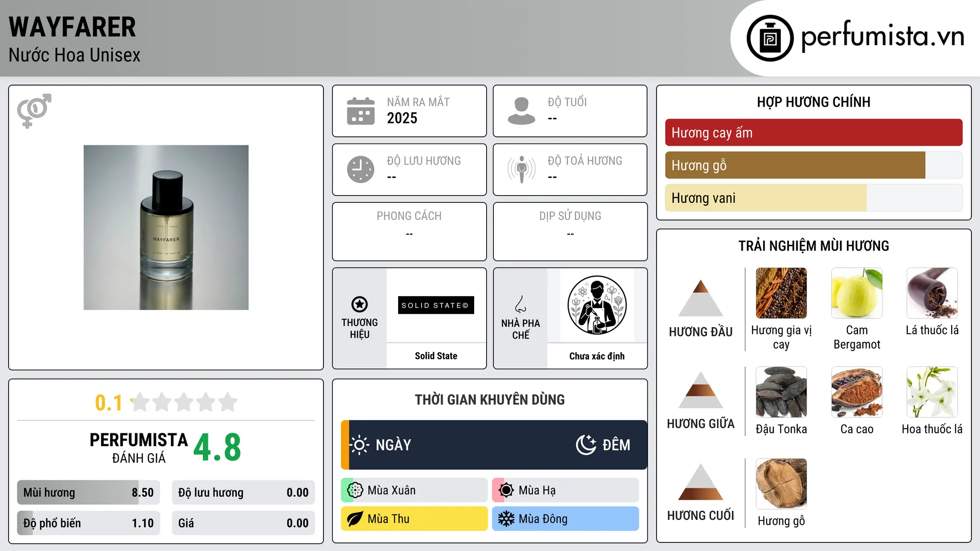
Task: Click the flower icon for Mùa Xuân
Action: 355,490
